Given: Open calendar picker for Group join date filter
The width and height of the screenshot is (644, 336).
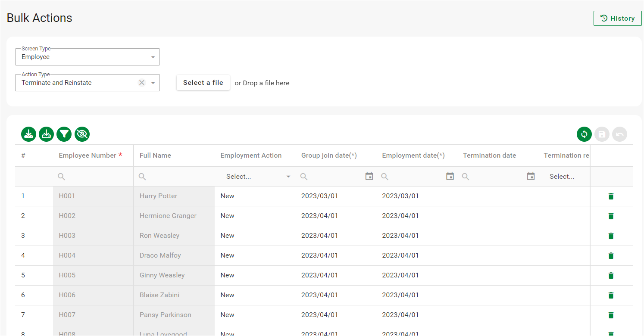Looking at the screenshot, I should tap(369, 176).
